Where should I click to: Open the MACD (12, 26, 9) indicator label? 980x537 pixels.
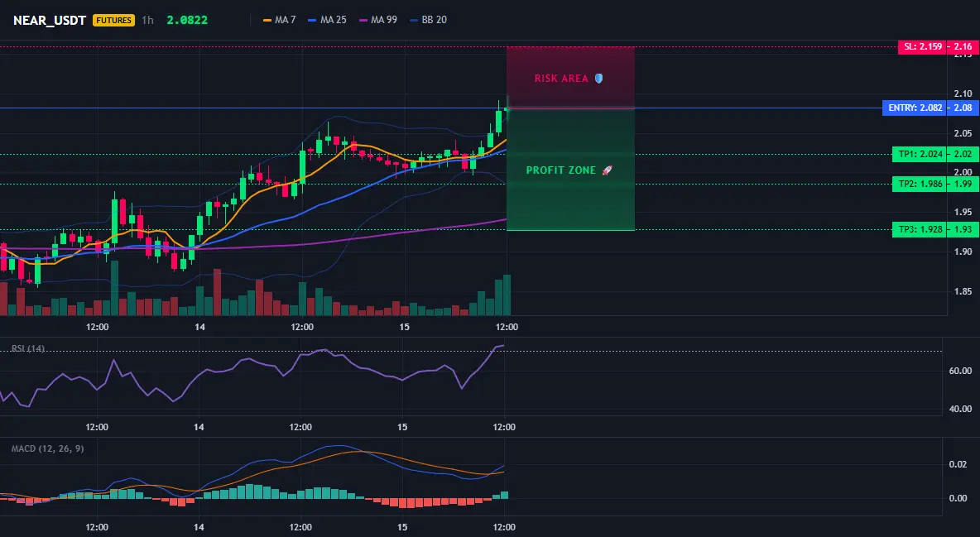pyautogui.click(x=47, y=448)
